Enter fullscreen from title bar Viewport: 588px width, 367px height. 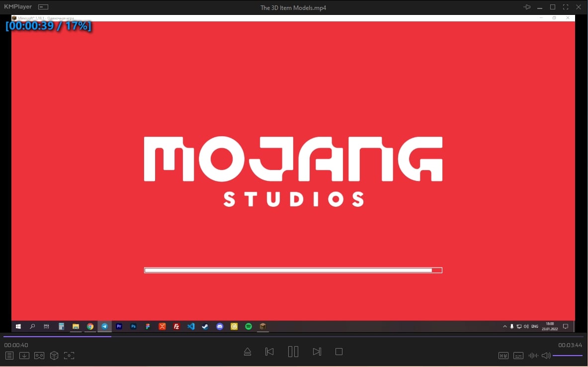[x=566, y=7]
